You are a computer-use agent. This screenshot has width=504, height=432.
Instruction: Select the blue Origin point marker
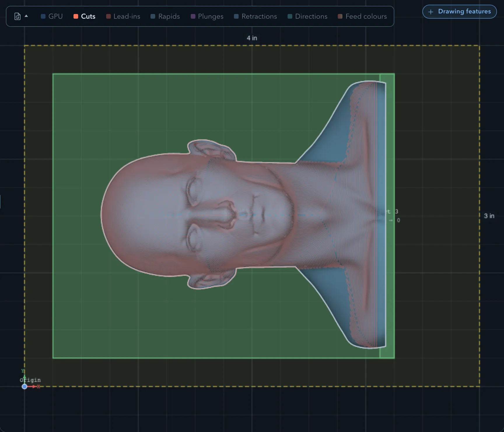tap(24, 387)
